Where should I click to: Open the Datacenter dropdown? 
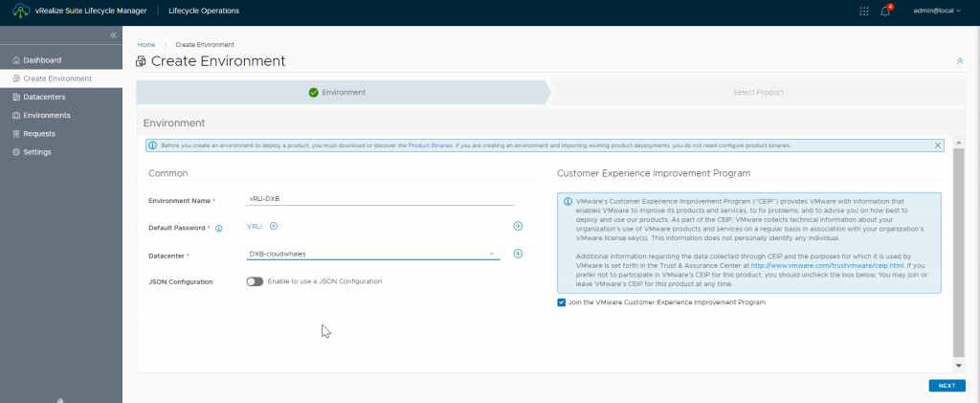(372, 254)
